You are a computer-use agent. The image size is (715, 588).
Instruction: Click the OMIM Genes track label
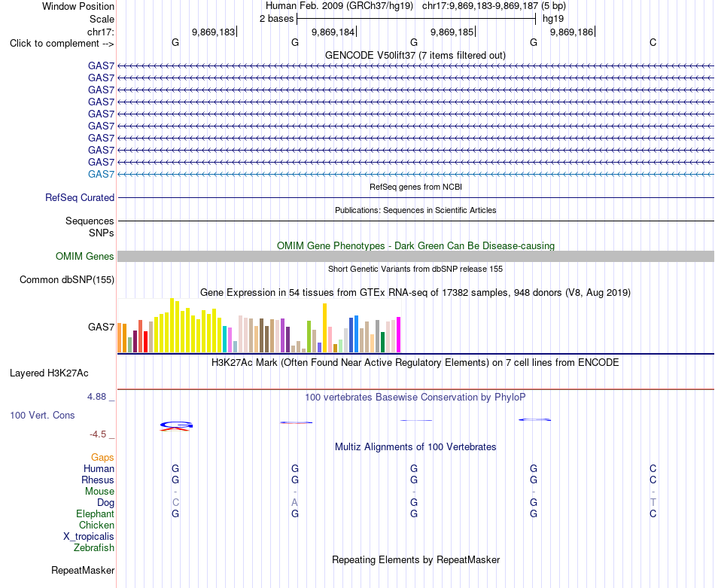tap(85, 257)
